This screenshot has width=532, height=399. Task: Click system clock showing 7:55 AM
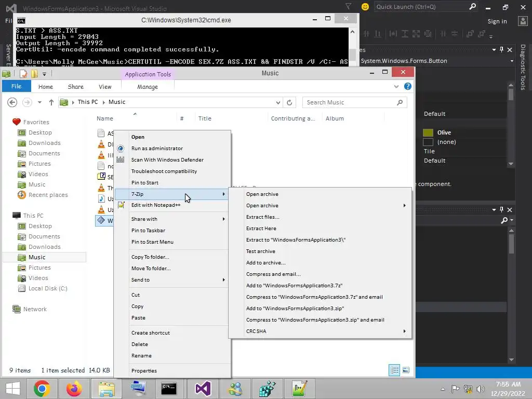tap(508, 384)
